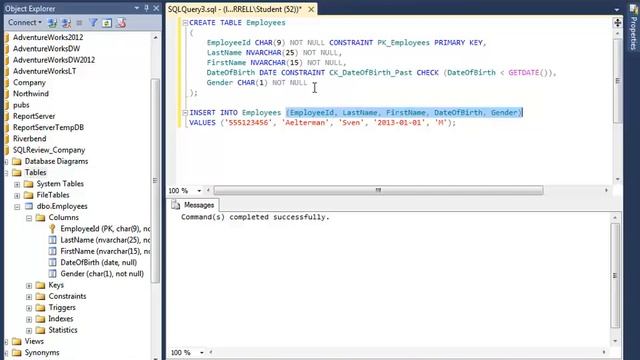Expand the Constraints folder
The width and height of the screenshot is (640, 360).
(x=29, y=297)
